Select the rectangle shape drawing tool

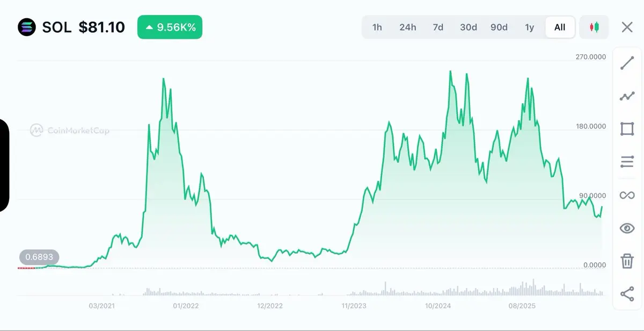[627, 129]
